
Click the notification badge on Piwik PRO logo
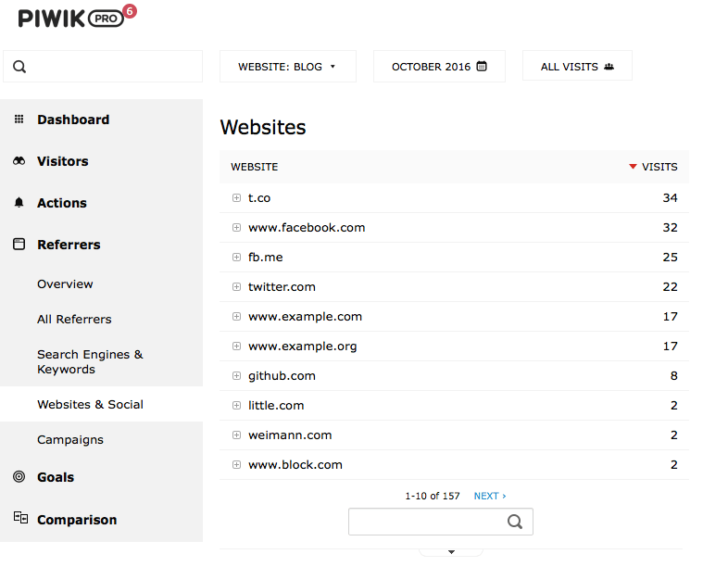click(x=129, y=10)
